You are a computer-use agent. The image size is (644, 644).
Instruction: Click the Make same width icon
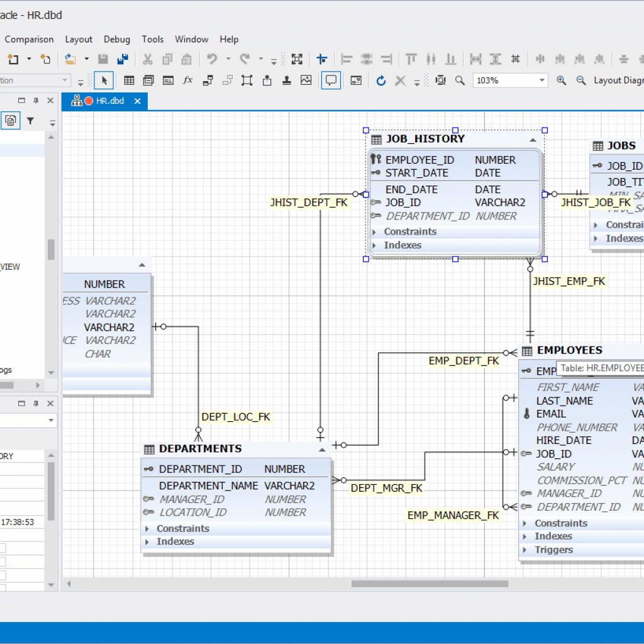tap(475, 59)
